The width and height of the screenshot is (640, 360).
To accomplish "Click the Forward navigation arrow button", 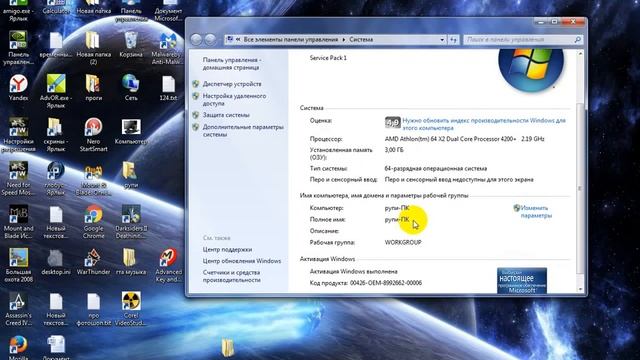I will coord(210,40).
